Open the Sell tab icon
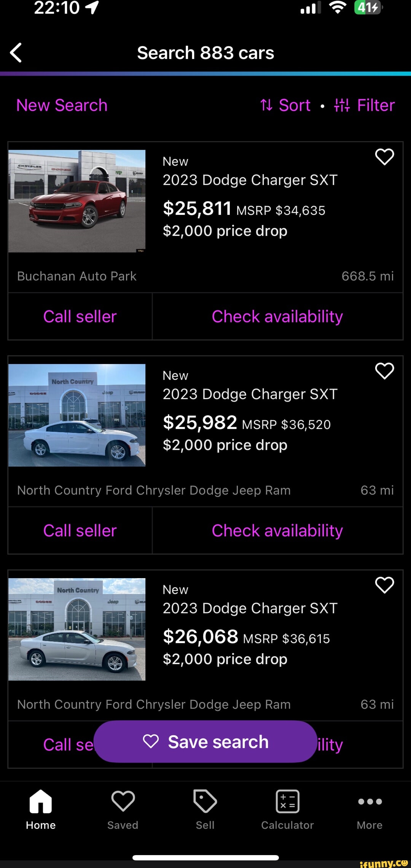This screenshot has height=868, width=411. pos(205,801)
